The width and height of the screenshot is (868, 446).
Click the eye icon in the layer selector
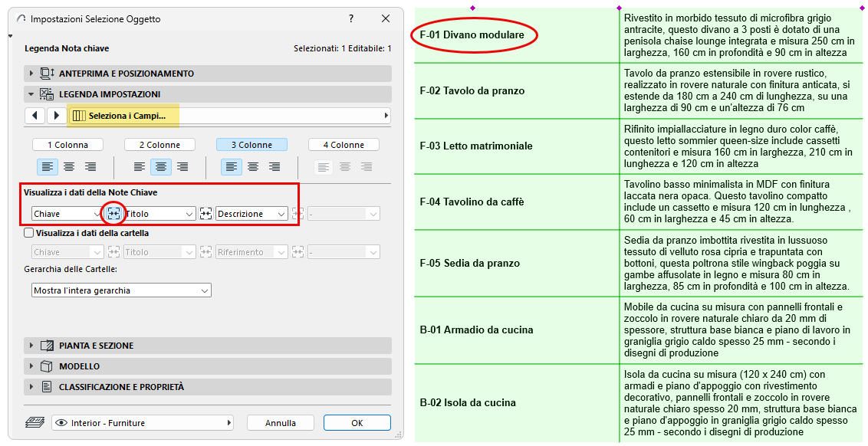[x=63, y=423]
